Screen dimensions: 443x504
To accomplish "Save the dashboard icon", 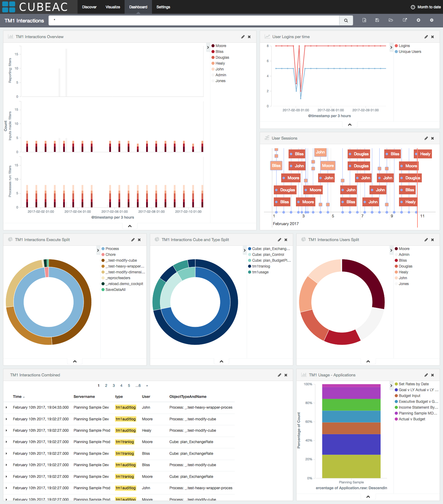I will pyautogui.click(x=377, y=20).
